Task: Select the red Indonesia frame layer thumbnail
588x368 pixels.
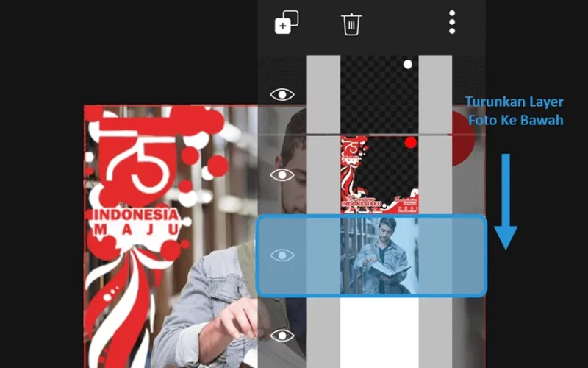Action: coord(379,175)
